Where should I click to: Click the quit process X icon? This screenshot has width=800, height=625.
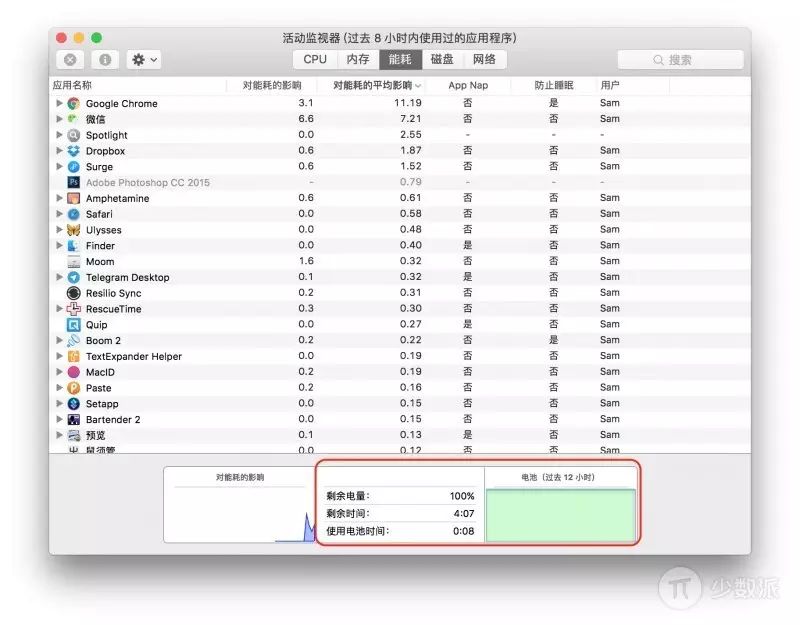click(x=71, y=60)
